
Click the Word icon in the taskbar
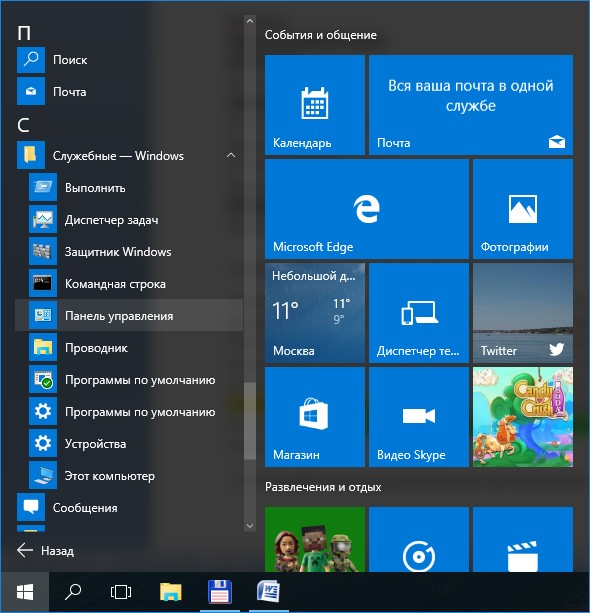tap(268, 592)
